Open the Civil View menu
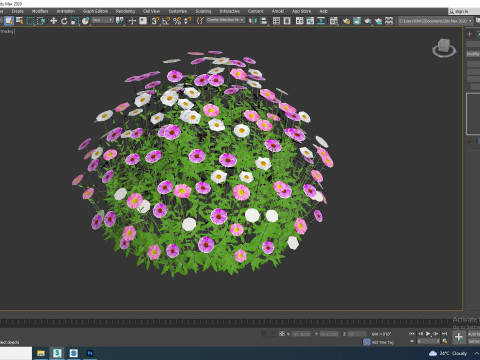480x360 pixels. pos(151,11)
